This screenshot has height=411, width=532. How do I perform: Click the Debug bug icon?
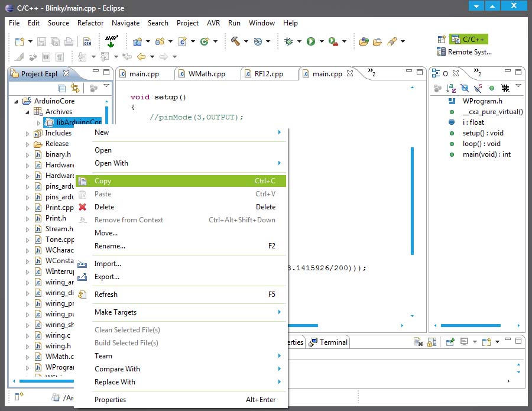tap(288, 41)
